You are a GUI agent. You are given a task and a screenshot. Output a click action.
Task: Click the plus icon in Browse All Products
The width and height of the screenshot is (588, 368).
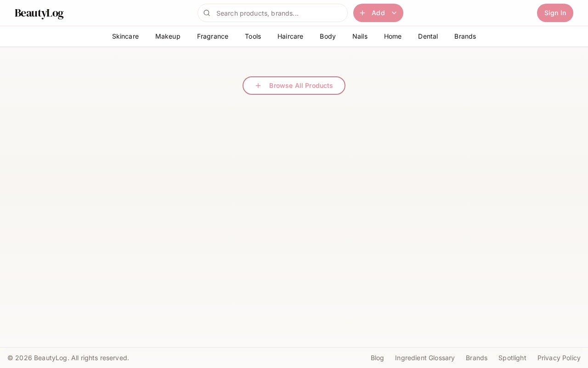[258, 86]
